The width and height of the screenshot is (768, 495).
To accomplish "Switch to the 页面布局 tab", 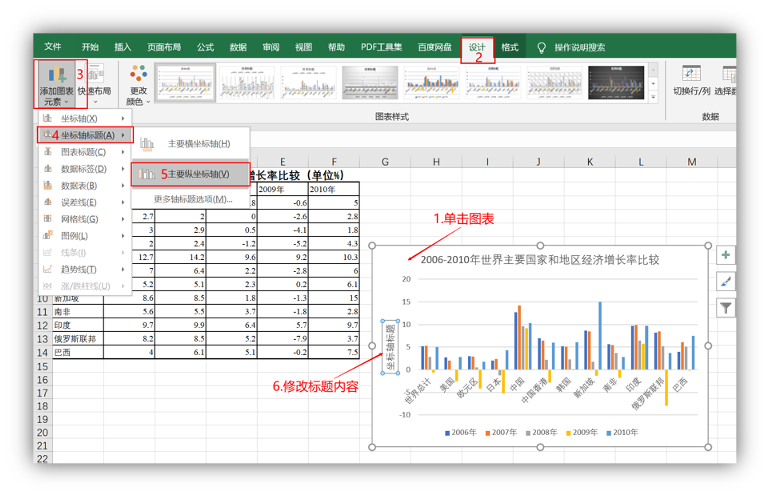I will (x=164, y=47).
